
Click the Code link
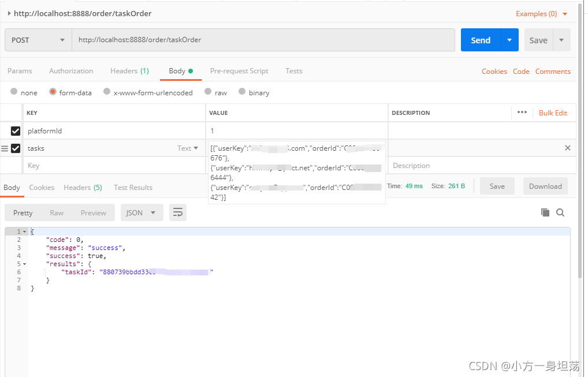tap(521, 72)
